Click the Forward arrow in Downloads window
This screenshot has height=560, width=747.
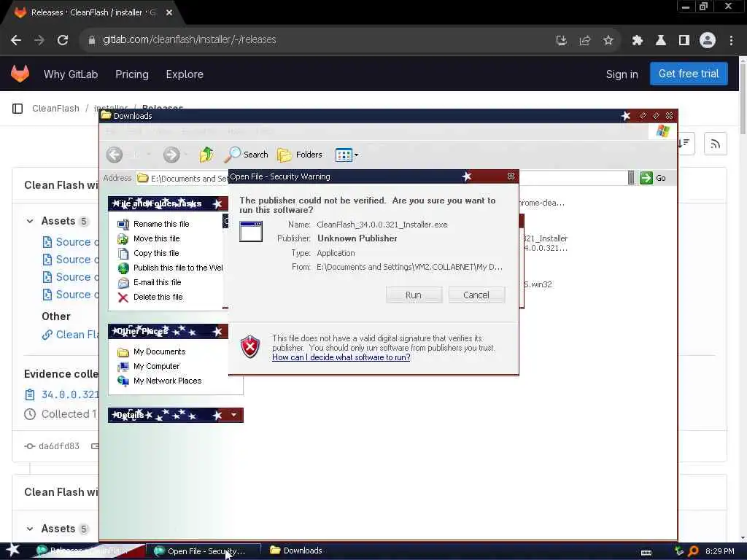pos(171,155)
